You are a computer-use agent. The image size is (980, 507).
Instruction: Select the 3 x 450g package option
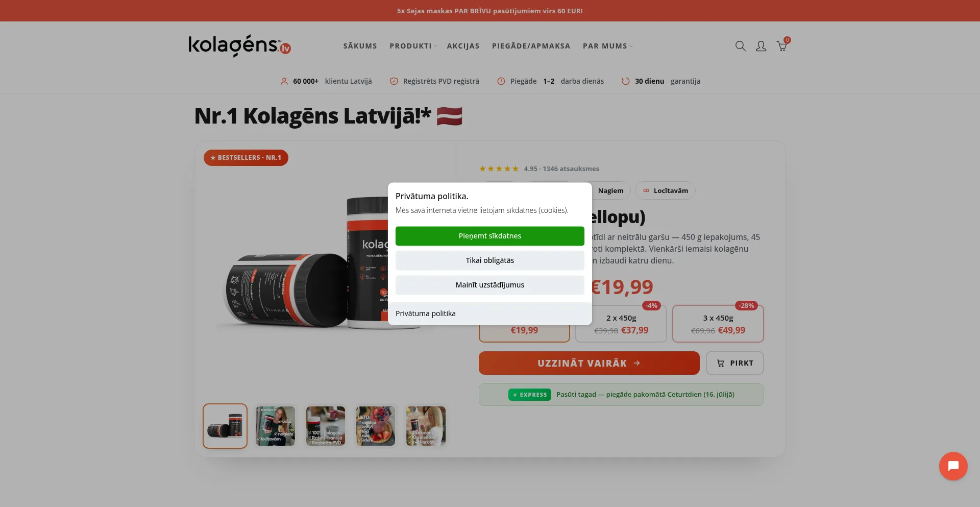pyautogui.click(x=718, y=324)
